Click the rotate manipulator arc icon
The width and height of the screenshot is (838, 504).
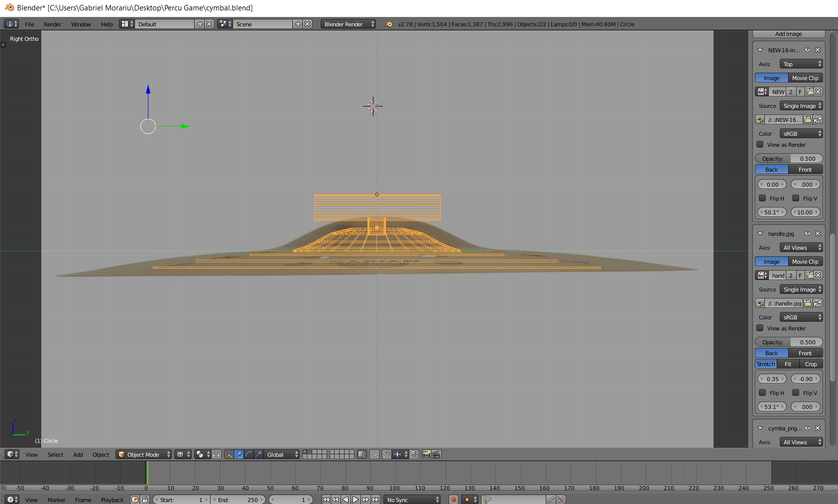pos(249,454)
